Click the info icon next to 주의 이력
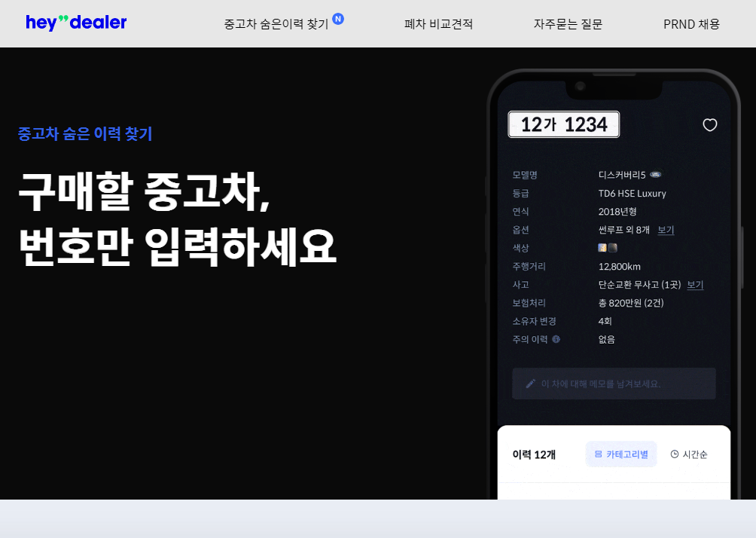 [x=554, y=338]
